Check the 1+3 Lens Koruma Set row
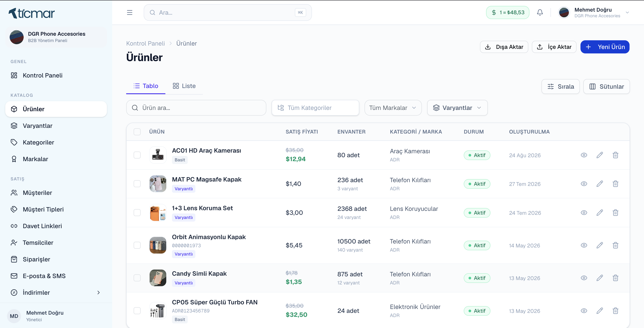 (137, 213)
